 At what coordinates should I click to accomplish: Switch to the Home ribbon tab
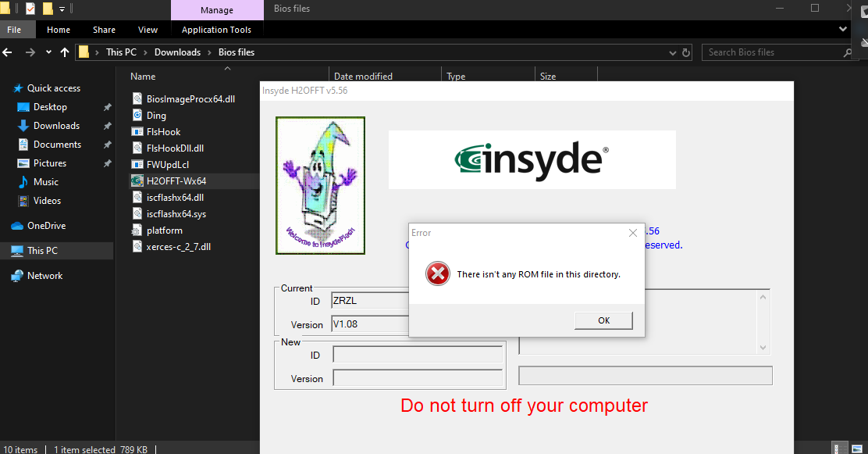(x=58, y=30)
